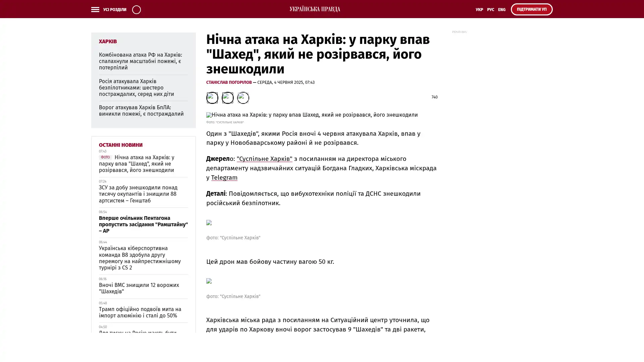Expand the Усі розділи sections menu
Viewport: 644px width, 362px height.
tap(114, 10)
